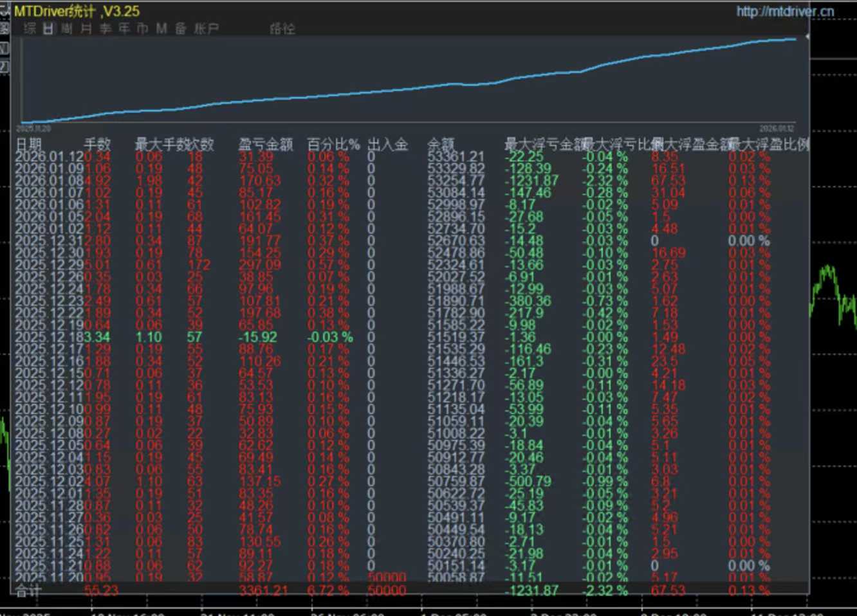The image size is (857, 616).
Task: Click balance value 52670.63
Action: [456, 240]
